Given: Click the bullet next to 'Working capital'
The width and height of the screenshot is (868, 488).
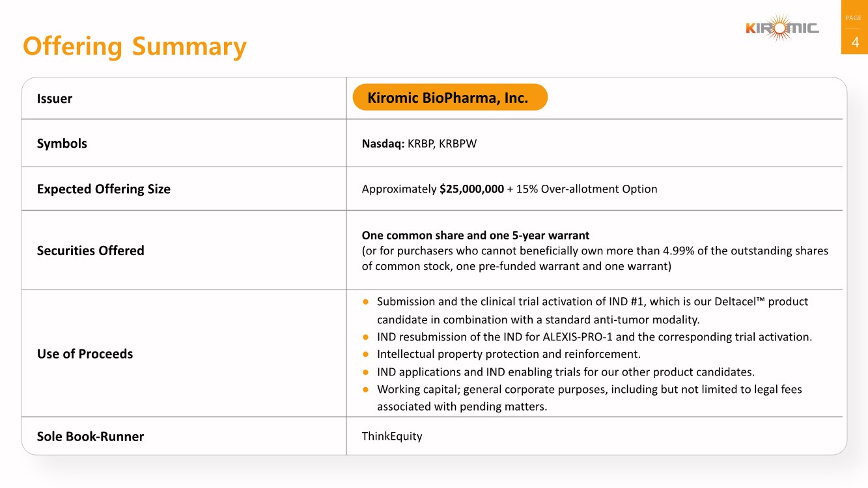Looking at the screenshot, I should click(x=367, y=390).
